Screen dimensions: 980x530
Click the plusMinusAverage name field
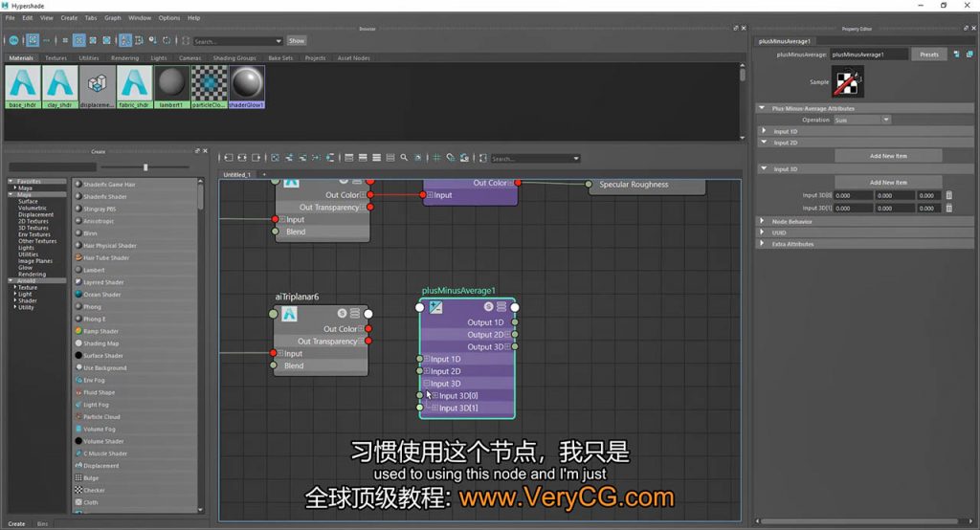(869, 55)
